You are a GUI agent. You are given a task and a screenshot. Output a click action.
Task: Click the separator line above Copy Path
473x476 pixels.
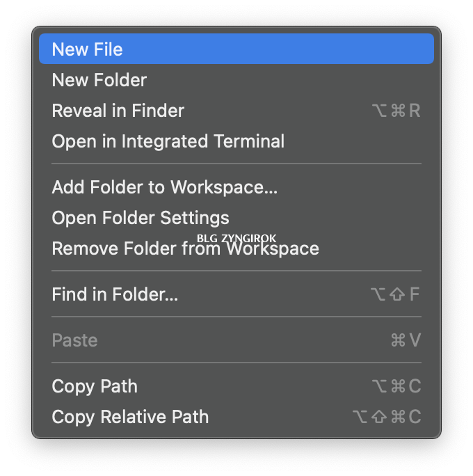(x=236, y=363)
